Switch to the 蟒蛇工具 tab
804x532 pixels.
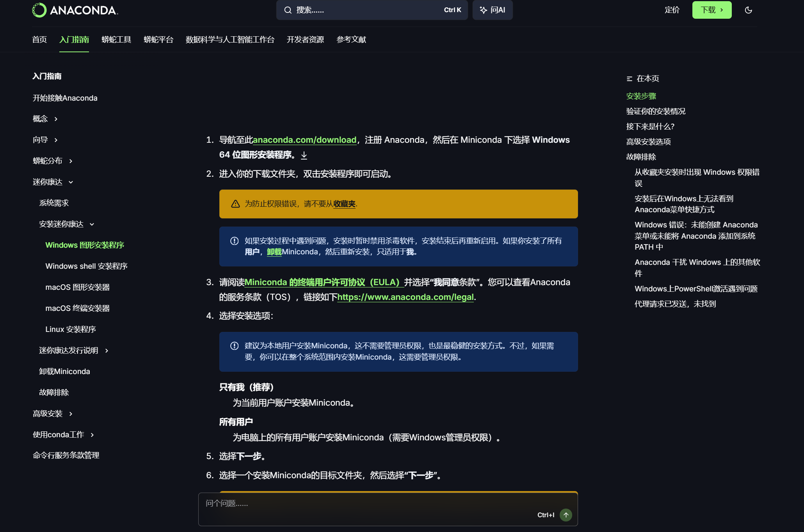coord(116,40)
